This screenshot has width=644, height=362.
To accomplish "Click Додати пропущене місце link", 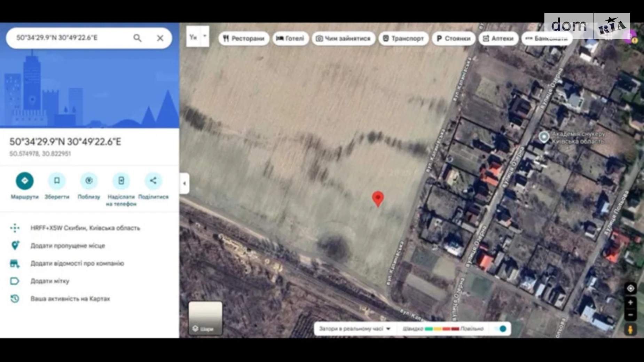I will tap(68, 246).
